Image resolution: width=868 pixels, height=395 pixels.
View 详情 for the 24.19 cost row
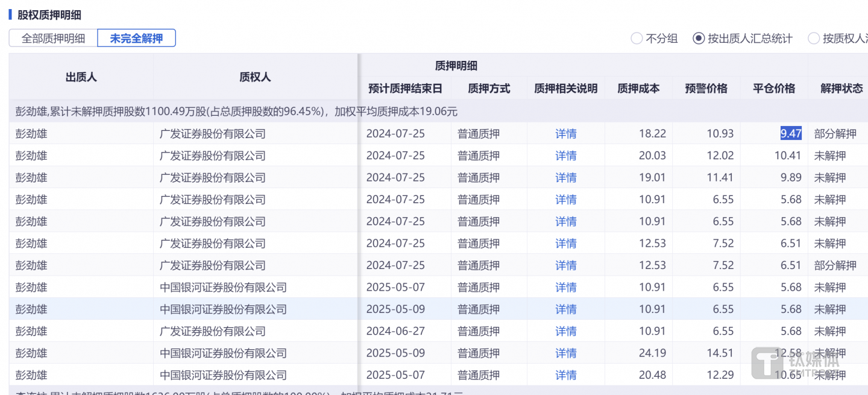pos(565,353)
